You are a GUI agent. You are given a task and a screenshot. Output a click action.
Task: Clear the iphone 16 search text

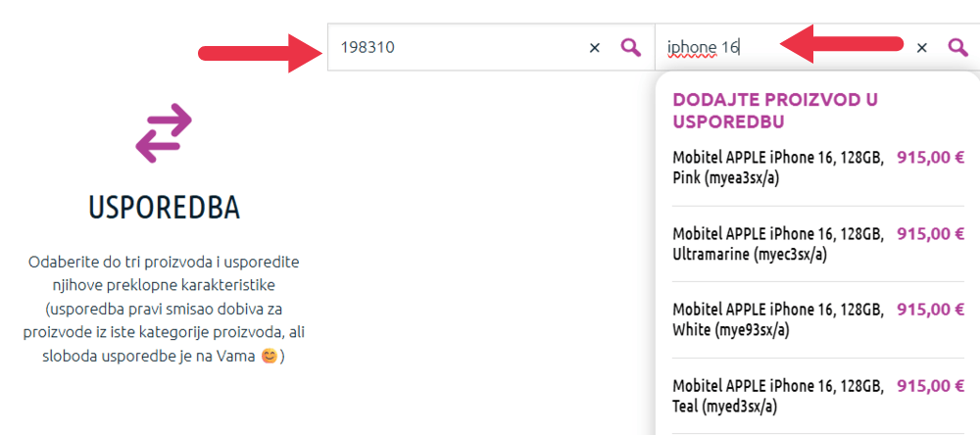coord(921,47)
